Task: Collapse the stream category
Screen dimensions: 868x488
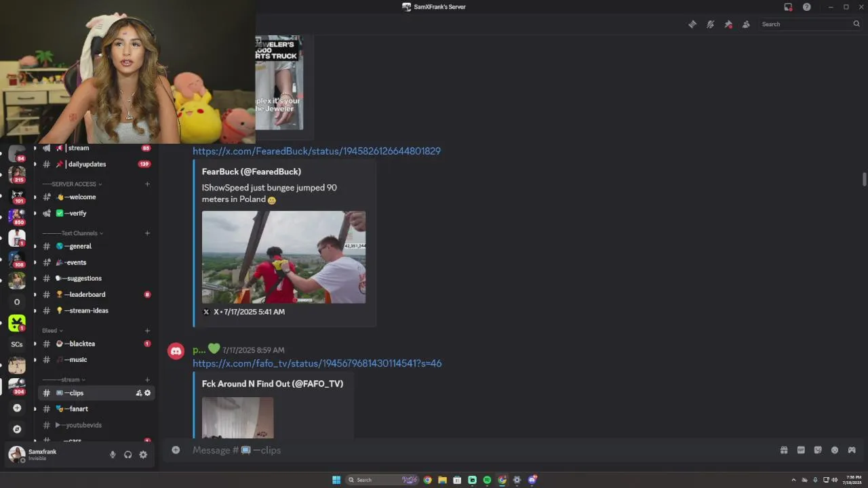Action: pos(64,380)
